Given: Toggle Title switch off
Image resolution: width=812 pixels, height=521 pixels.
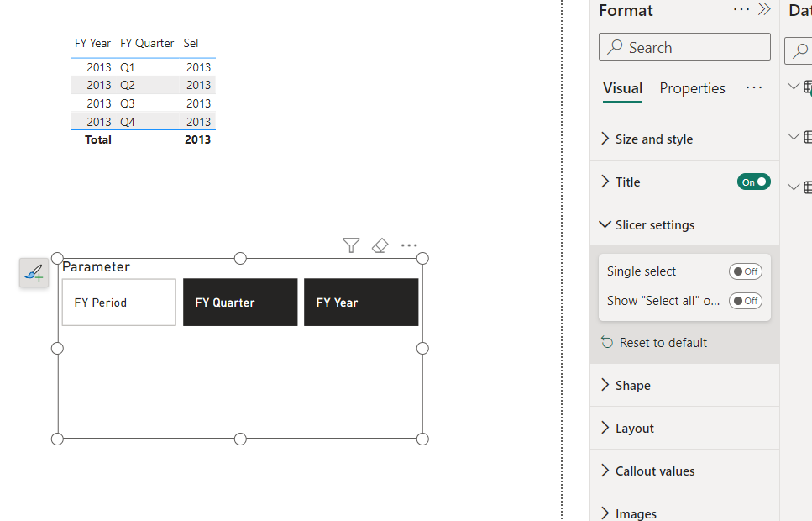Looking at the screenshot, I should pyautogui.click(x=753, y=182).
